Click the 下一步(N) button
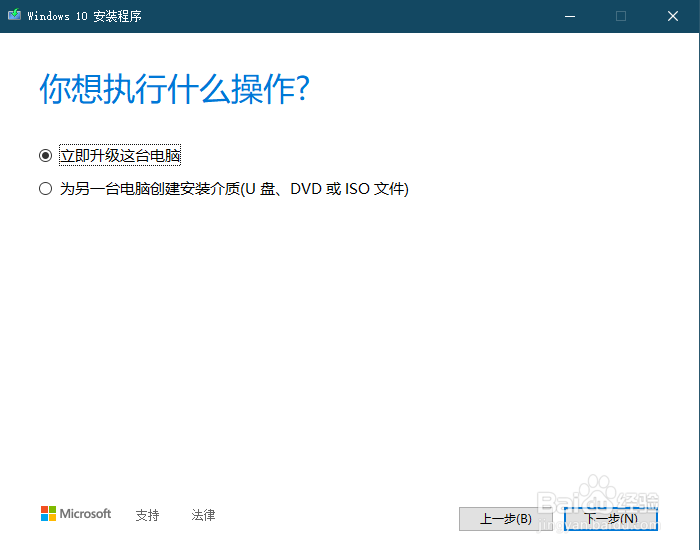 pyautogui.click(x=611, y=519)
